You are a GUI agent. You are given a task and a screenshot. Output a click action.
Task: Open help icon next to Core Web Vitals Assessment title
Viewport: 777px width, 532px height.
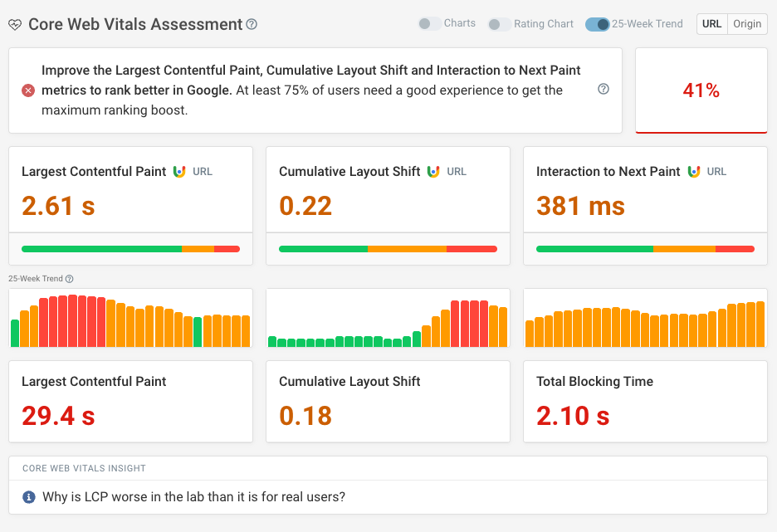click(x=252, y=25)
